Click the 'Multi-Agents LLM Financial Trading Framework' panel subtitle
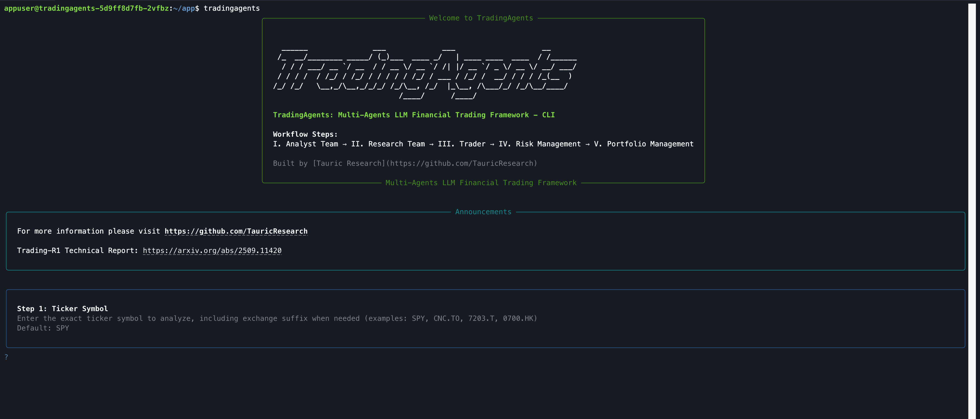 481,183
